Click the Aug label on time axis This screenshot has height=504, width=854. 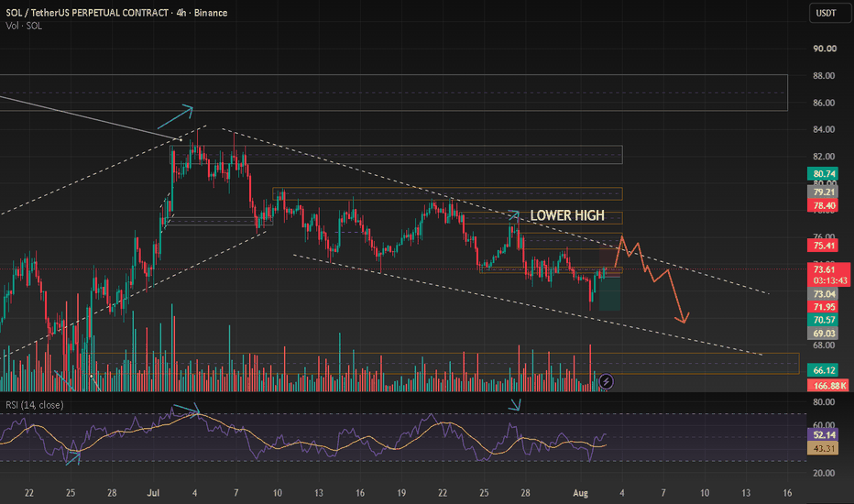pos(581,493)
